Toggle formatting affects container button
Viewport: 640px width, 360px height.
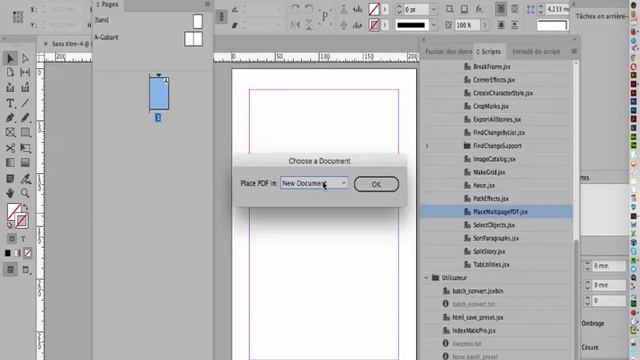(12, 239)
